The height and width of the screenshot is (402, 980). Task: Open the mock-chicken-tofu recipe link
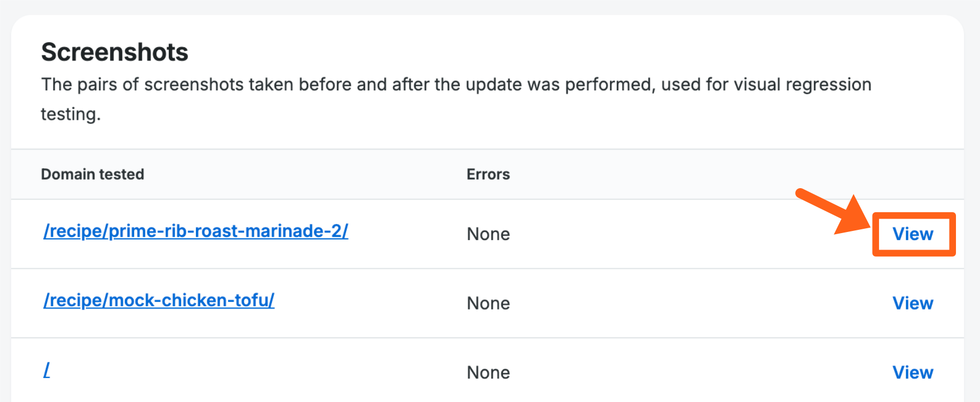159,300
